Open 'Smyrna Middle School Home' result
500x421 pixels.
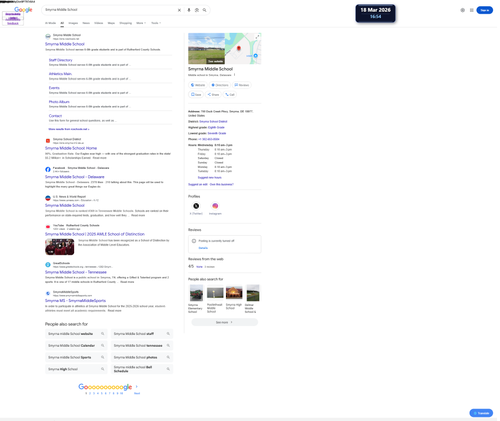tap(71, 148)
